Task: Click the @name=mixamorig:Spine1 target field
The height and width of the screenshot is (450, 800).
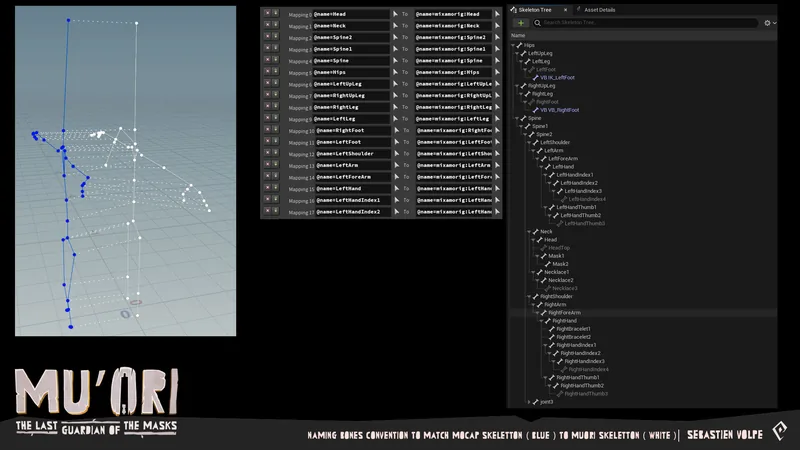Action: [454, 49]
